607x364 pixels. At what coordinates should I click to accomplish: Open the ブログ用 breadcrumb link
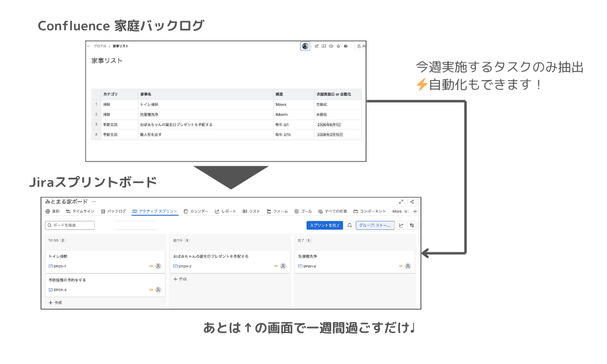coord(100,46)
